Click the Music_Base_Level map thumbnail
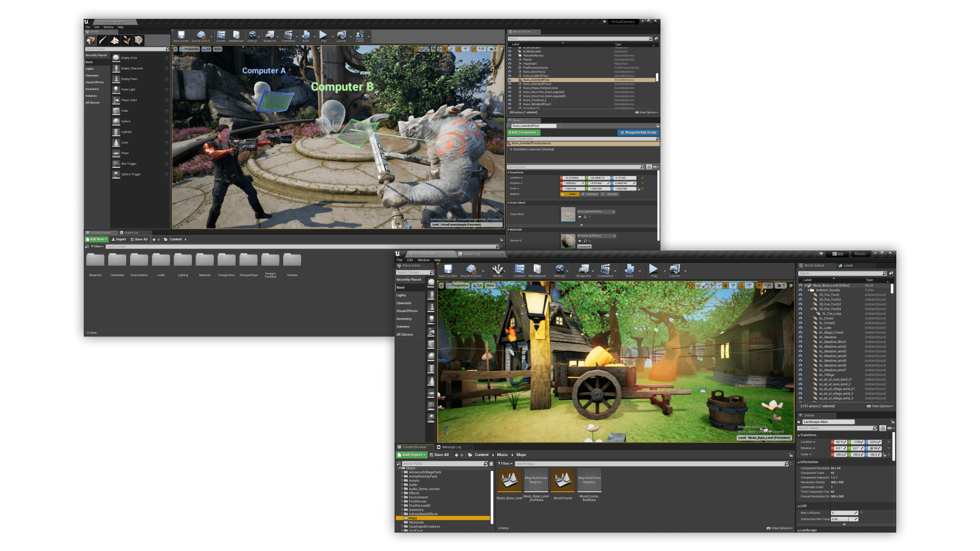The image size is (980, 551). (509, 480)
